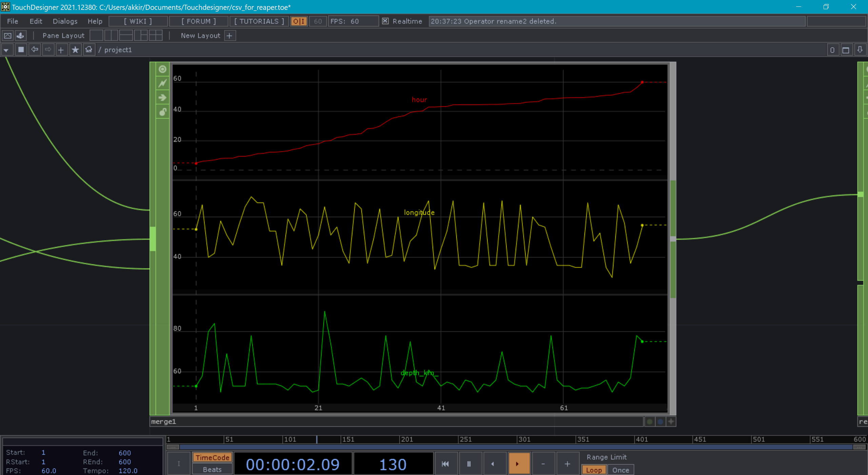Open the Edit menu

36,21
